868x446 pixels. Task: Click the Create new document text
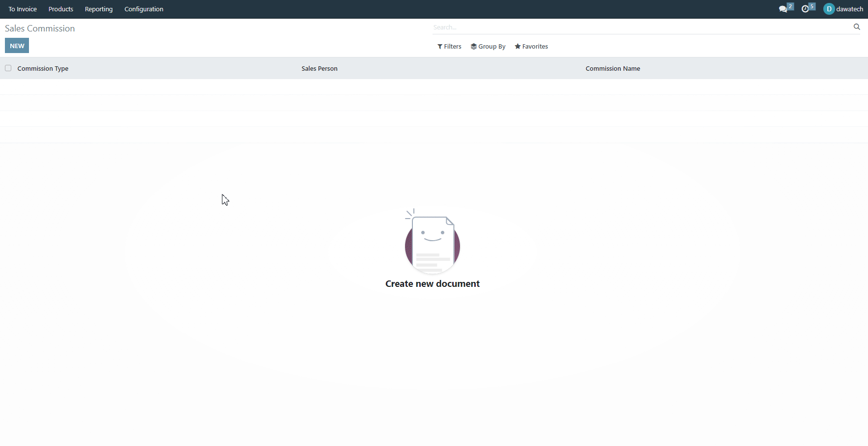(433, 283)
